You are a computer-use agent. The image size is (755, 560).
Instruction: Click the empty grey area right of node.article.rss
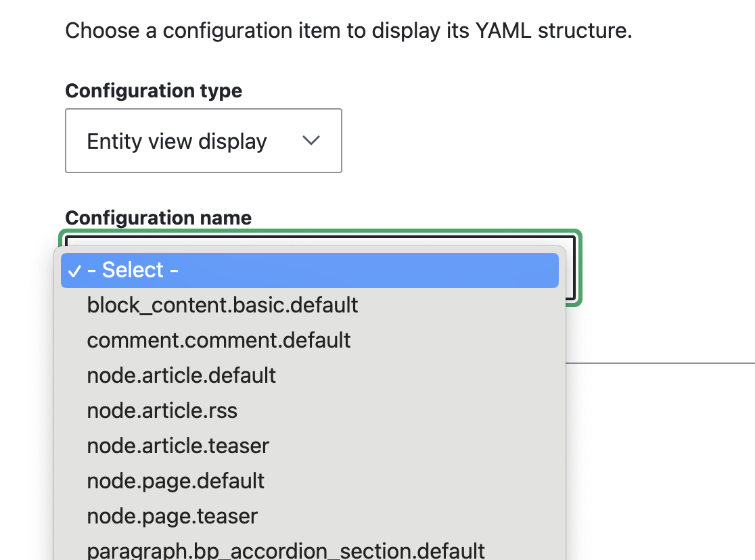coord(406,410)
